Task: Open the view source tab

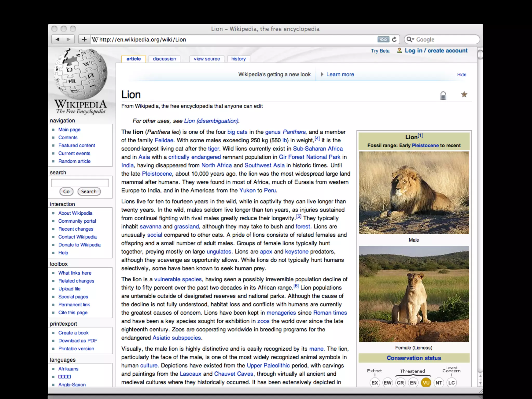Action: click(x=207, y=59)
